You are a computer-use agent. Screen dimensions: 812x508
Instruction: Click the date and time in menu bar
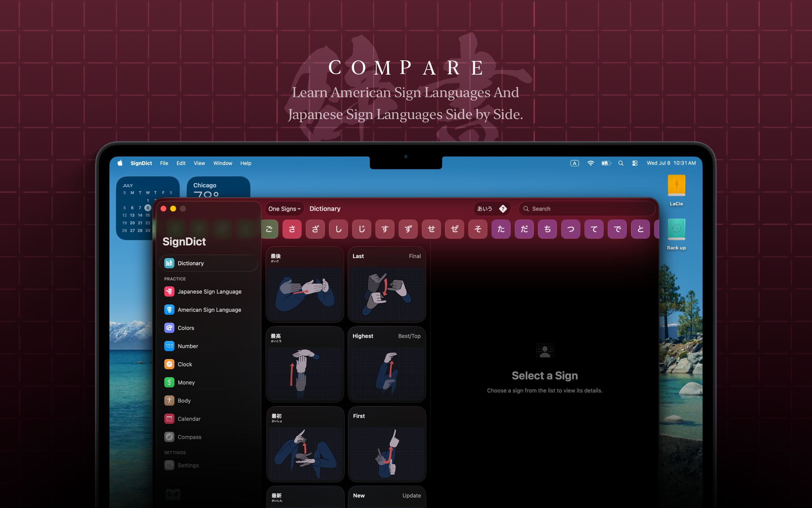click(671, 163)
